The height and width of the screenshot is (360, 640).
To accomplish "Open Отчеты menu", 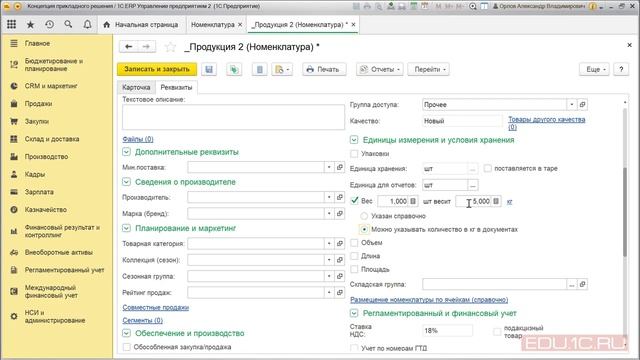I will [380, 69].
